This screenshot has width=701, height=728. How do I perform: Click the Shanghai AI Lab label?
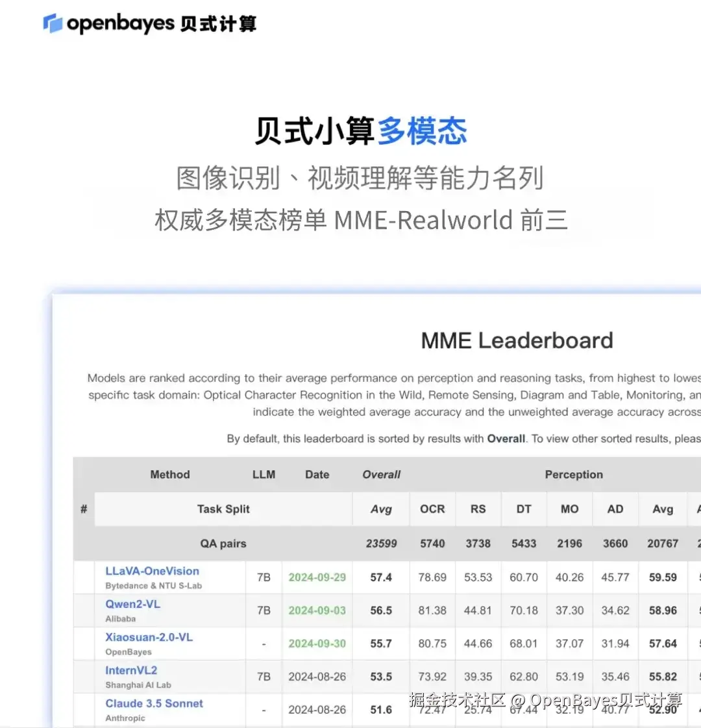[138, 685]
